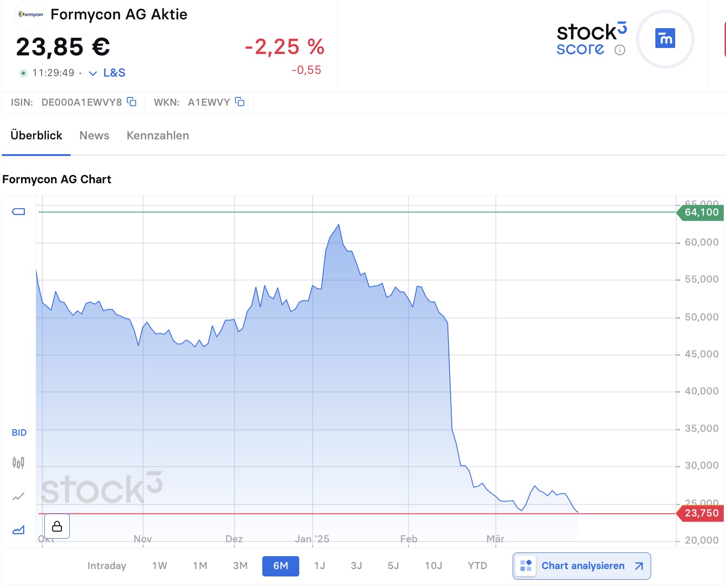Click the Chart analysieren button
Image resolution: width=726 pixels, height=588 pixels.
(581, 566)
